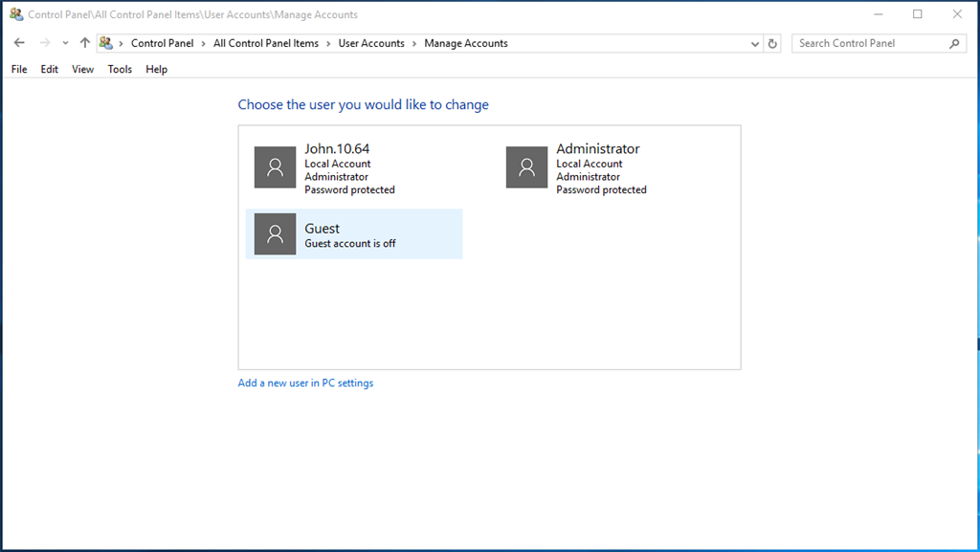Click the title bar window icon
The image size is (980, 552).
click(16, 13)
